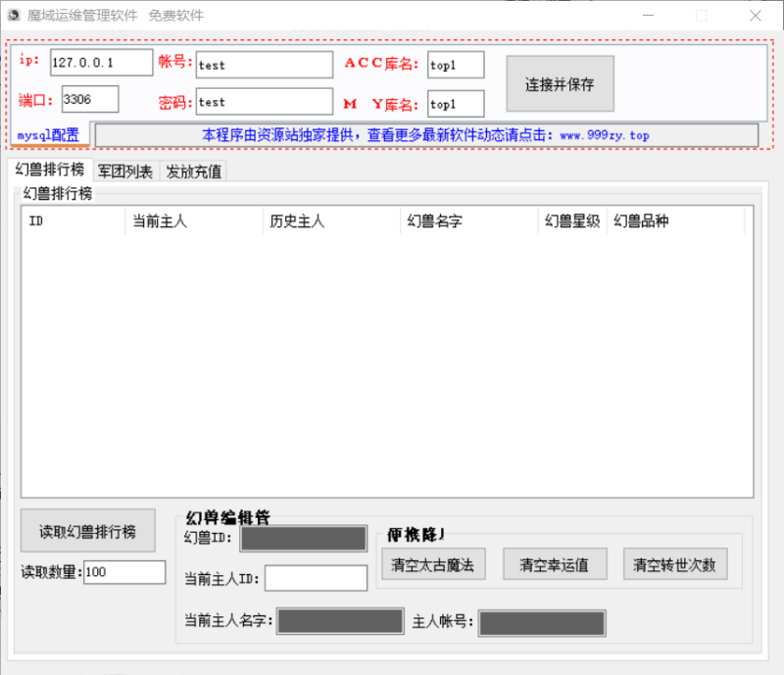Click the MY库名 database name field

456,104
